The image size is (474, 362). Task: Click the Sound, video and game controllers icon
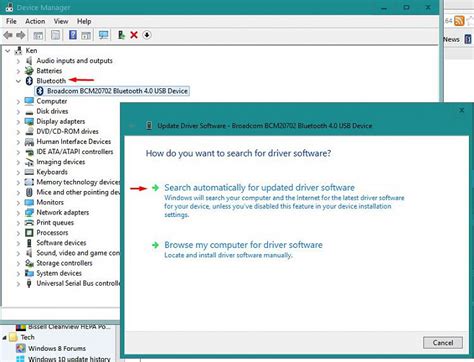tap(29, 253)
